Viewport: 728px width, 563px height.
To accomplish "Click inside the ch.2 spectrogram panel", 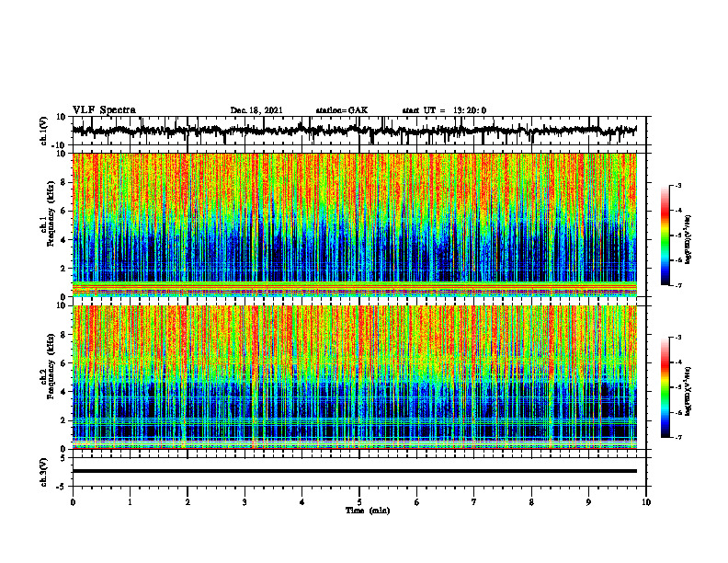I will click(x=354, y=377).
